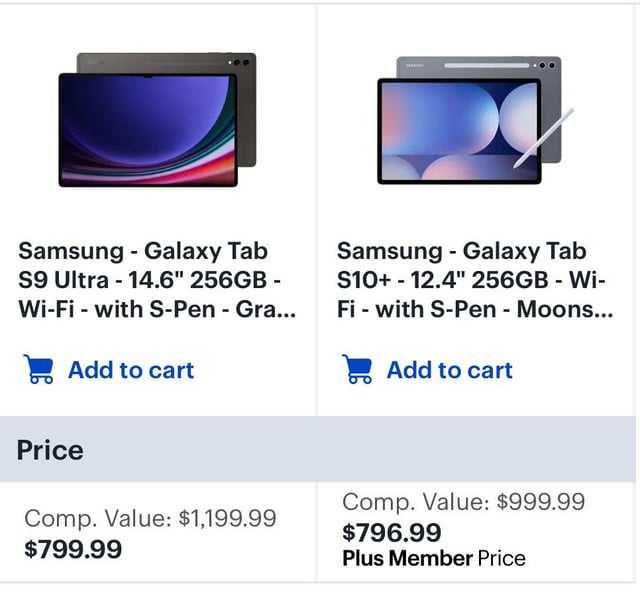
Task: Open the Samsung Galaxy Tab S10+ title link
Action: [x=475, y=280]
